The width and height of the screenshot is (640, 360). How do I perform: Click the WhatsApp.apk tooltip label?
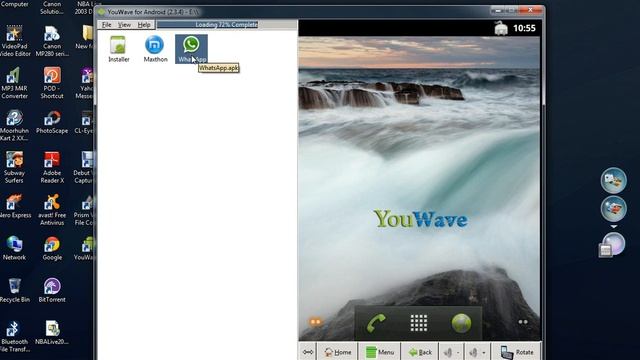(219, 68)
